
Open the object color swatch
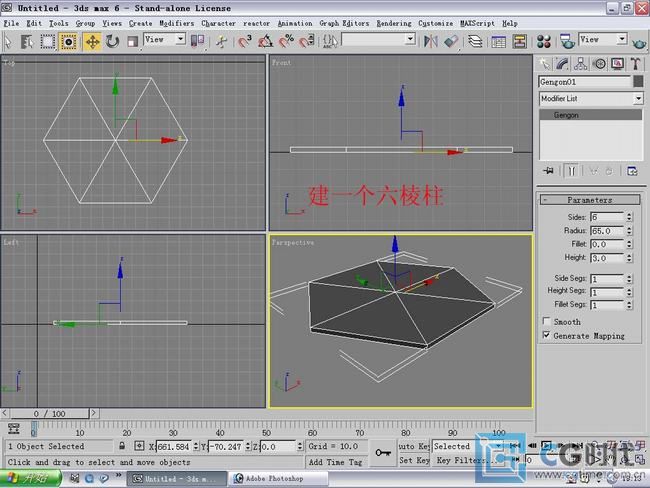tap(638, 82)
